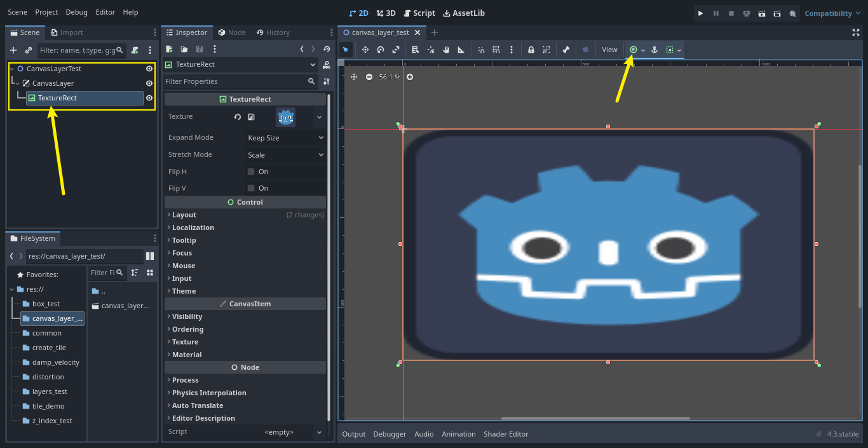Open object history clock icon in Inspector
868x448 pixels.
tap(327, 49)
